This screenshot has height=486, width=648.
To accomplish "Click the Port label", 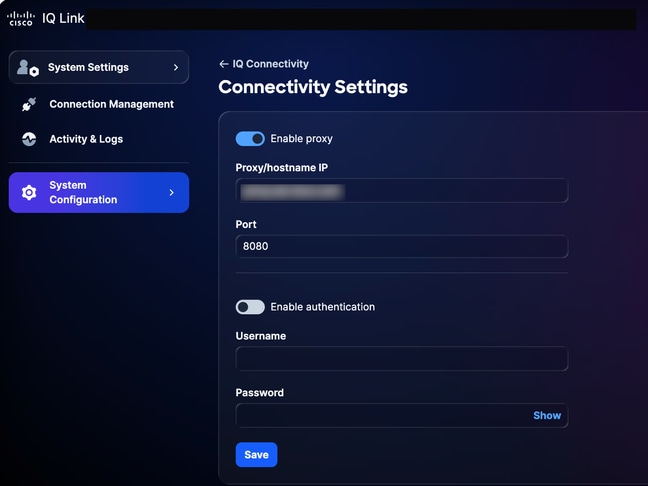I will click(x=246, y=224).
